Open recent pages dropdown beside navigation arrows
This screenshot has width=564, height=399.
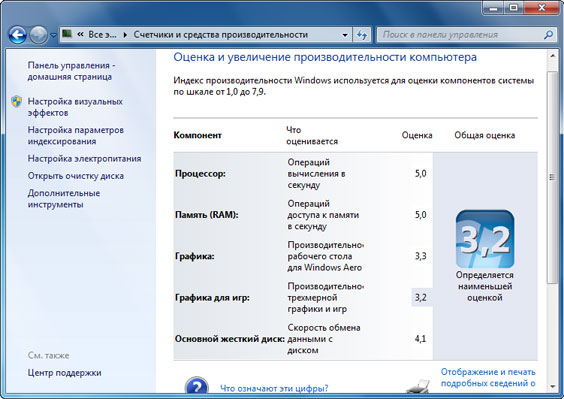point(53,35)
